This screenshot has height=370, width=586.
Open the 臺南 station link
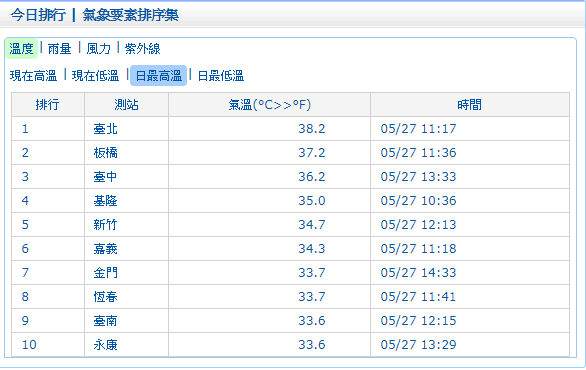pos(105,321)
